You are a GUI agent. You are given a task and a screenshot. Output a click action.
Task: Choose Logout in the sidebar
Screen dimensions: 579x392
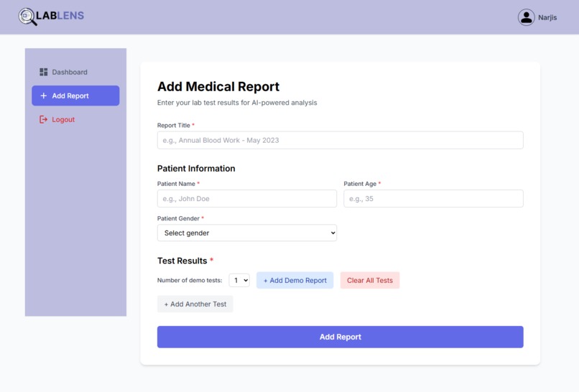point(75,119)
